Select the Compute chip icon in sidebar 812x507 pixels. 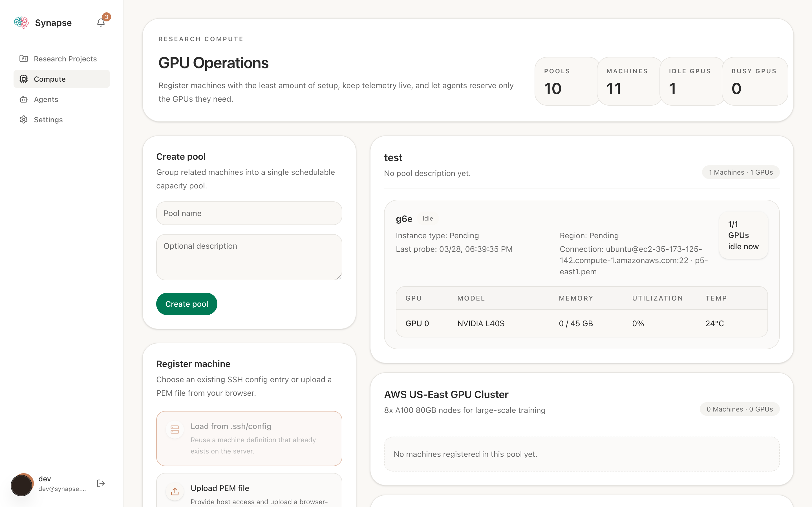point(23,79)
